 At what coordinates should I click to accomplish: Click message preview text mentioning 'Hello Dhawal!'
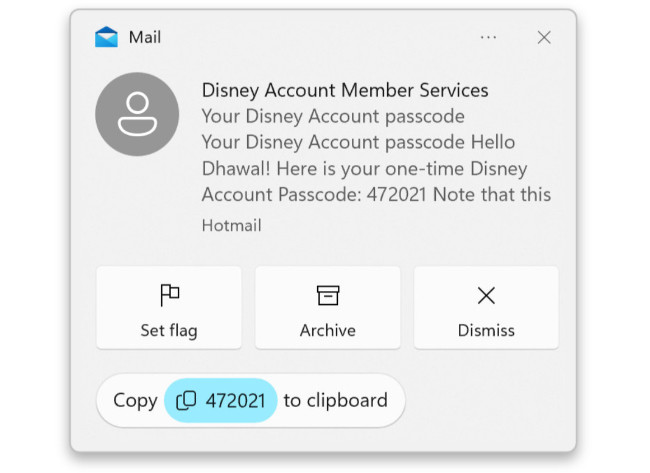pos(376,168)
